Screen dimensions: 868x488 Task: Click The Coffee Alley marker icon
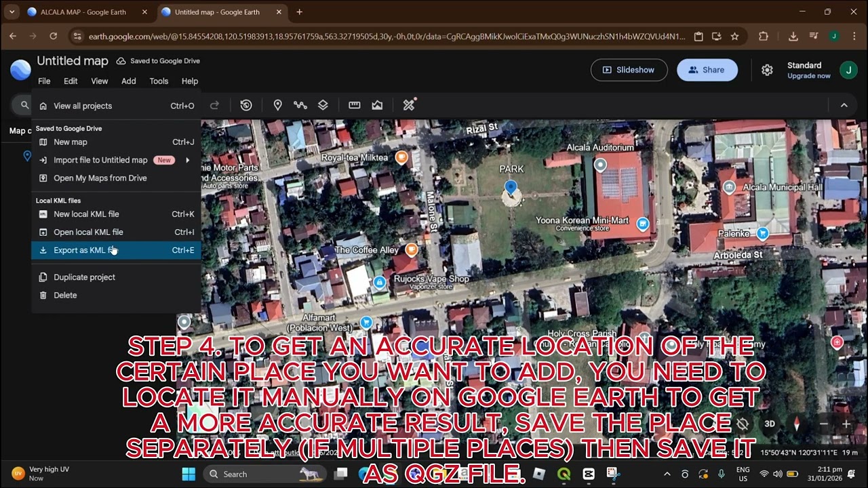pos(411,250)
